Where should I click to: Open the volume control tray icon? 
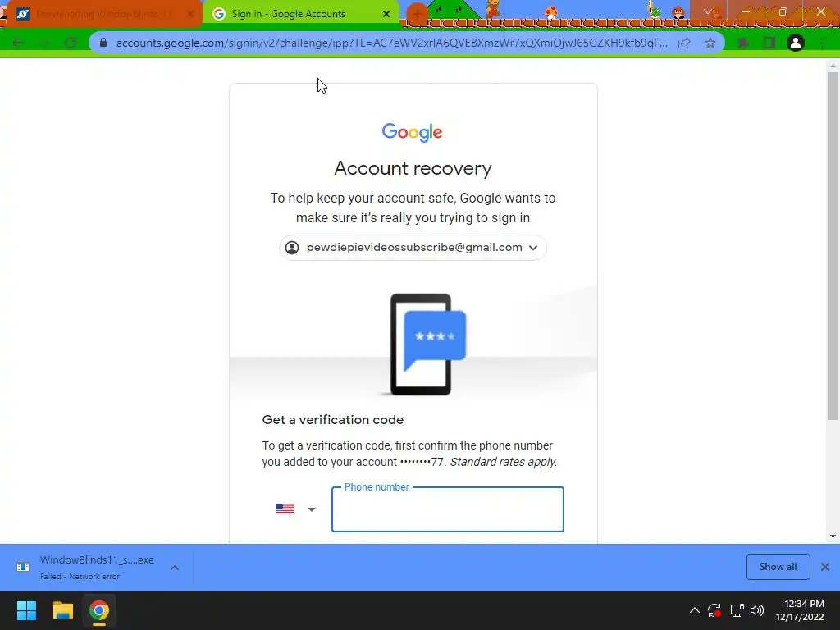click(x=757, y=610)
